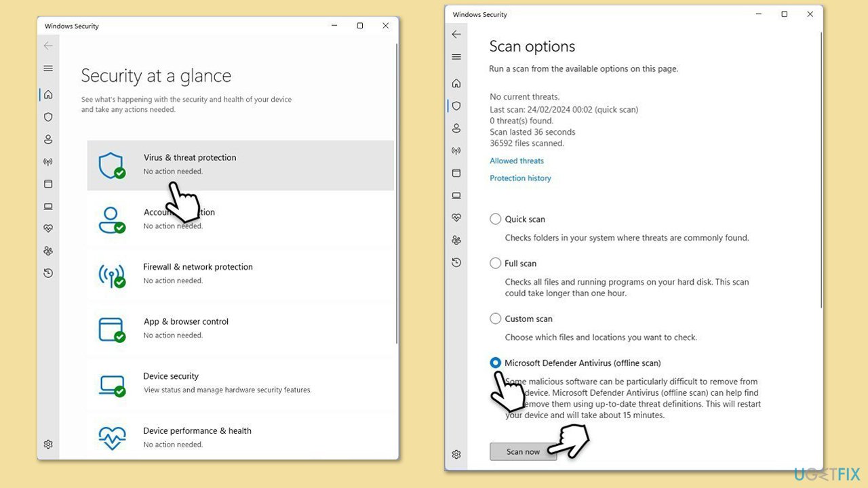Click the Device security laptop tile icon
This screenshot has width=868, height=488.
click(x=111, y=384)
